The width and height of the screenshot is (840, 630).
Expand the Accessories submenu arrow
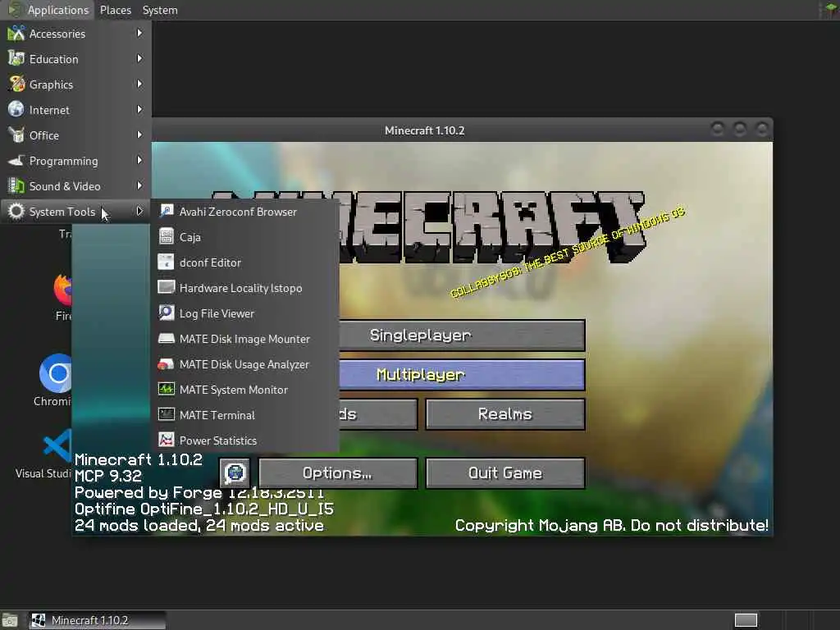pos(139,33)
